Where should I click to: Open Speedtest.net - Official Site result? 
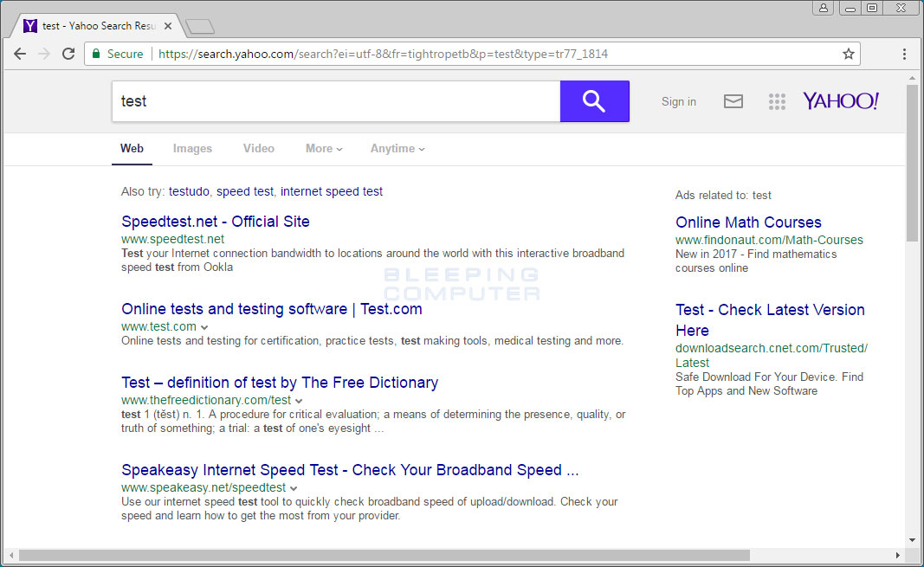pos(215,222)
